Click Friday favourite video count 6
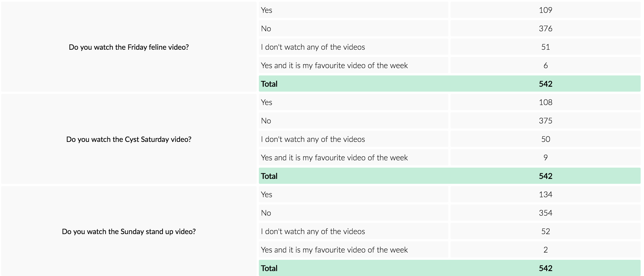644x276 pixels. click(545, 65)
